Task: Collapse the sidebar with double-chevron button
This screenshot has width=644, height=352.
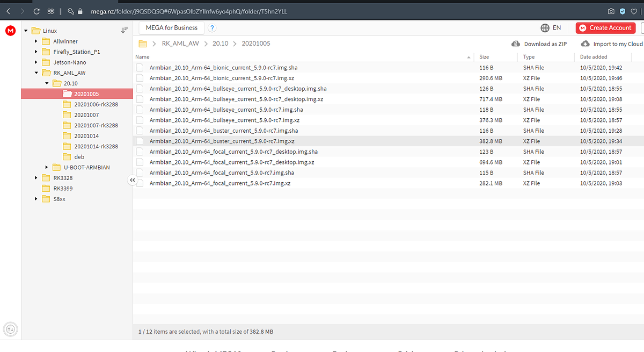Action: (x=133, y=181)
